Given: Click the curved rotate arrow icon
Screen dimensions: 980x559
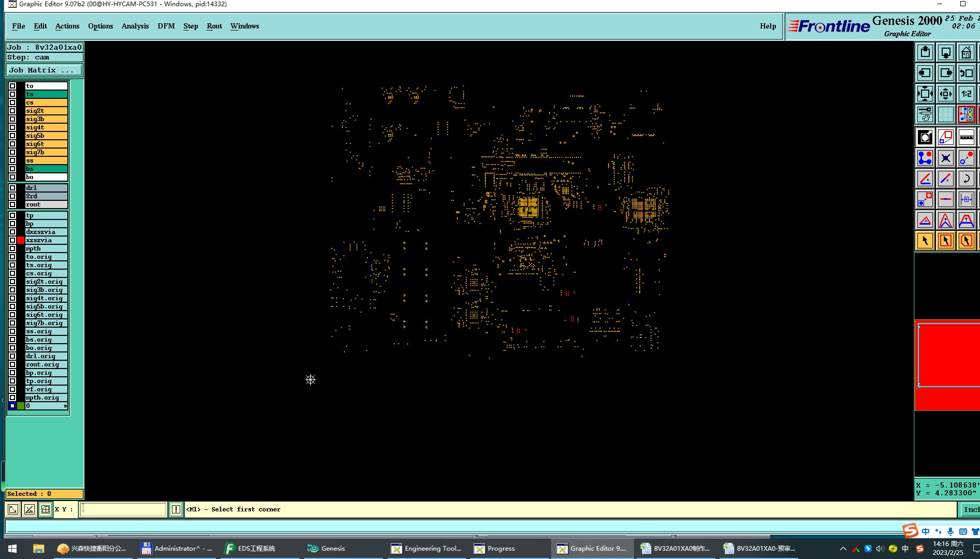Looking at the screenshot, I should pyautogui.click(x=967, y=179).
